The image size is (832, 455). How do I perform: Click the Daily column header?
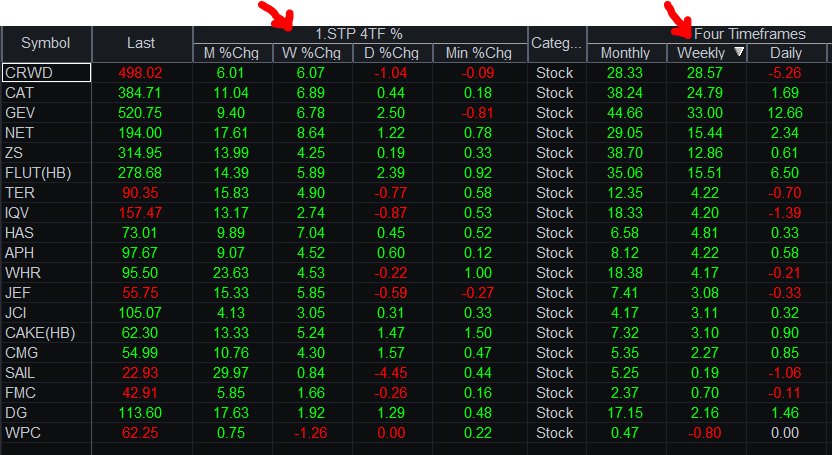[x=786, y=53]
